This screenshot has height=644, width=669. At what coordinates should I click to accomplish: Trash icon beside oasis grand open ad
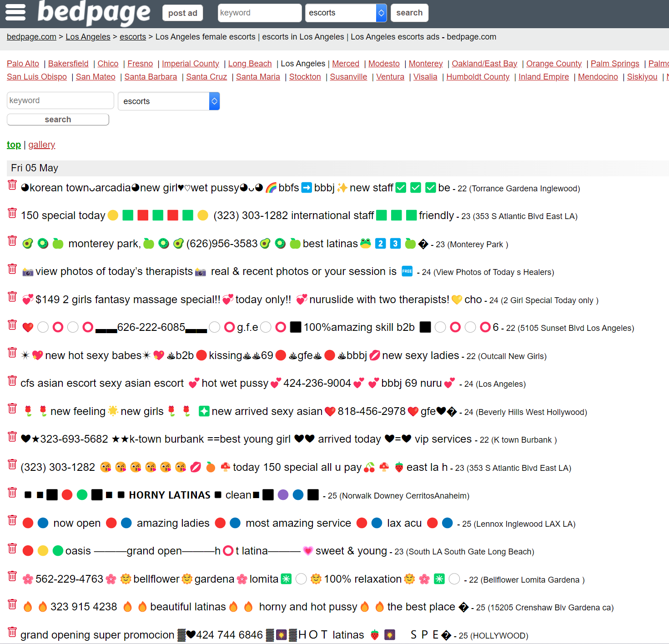click(12, 548)
